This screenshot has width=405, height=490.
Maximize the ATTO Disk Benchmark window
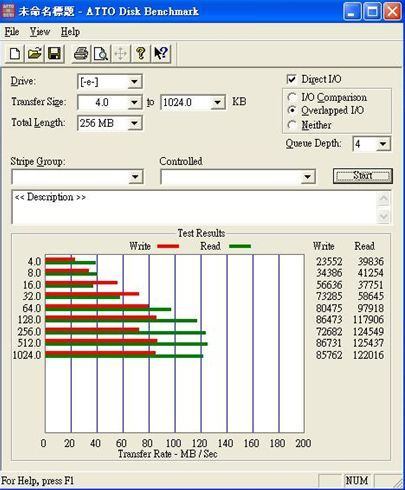[x=372, y=12]
